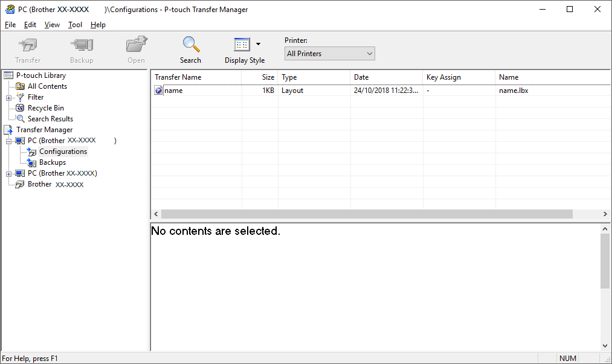Sort by the Name column header
The height and width of the screenshot is (364, 612).
click(553, 77)
